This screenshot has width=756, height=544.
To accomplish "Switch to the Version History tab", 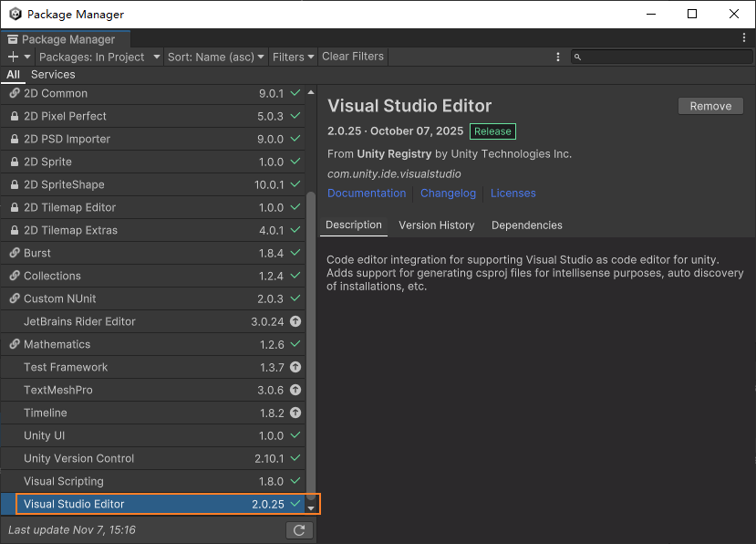I will coord(436,225).
